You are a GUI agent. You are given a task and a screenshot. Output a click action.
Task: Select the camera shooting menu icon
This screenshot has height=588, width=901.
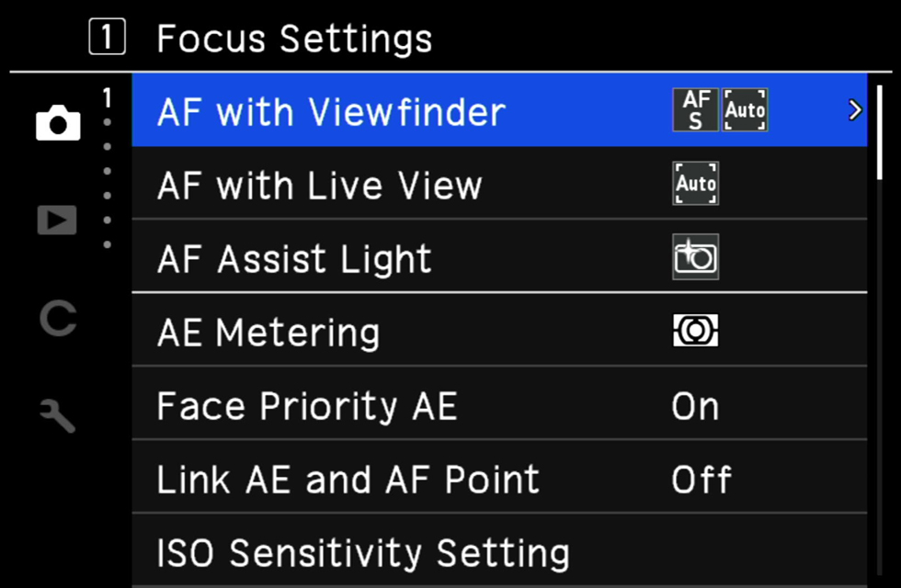58,122
